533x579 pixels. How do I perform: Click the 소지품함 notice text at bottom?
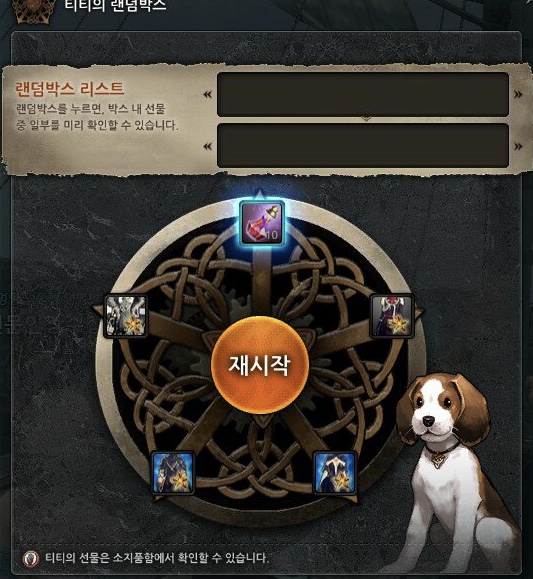click(157, 558)
